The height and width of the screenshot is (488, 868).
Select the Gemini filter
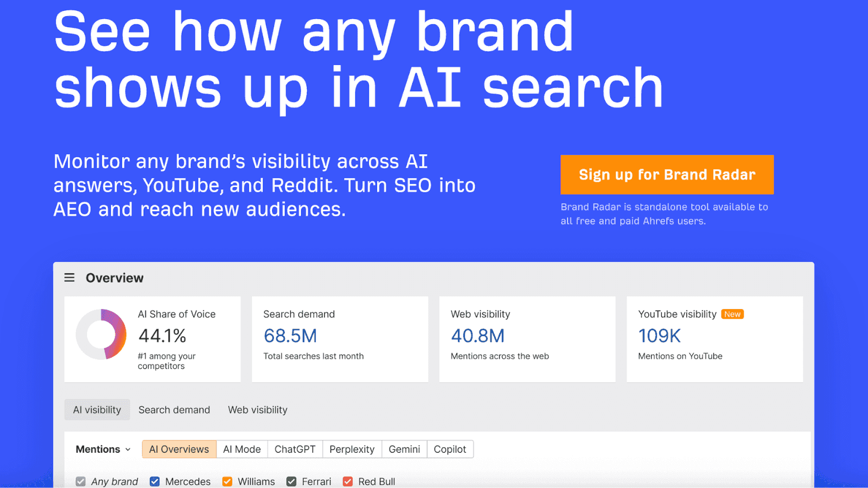404,449
